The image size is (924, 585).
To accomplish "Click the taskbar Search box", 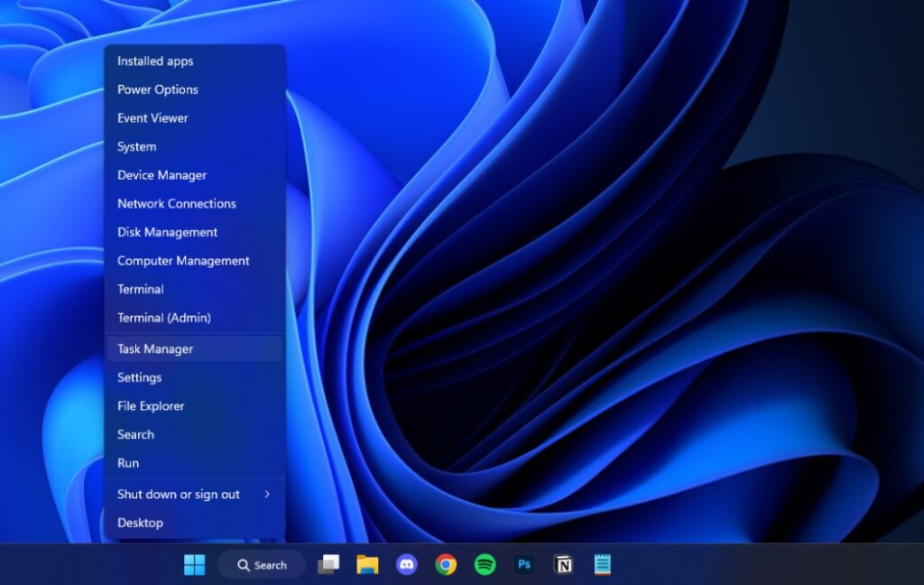I will click(263, 565).
